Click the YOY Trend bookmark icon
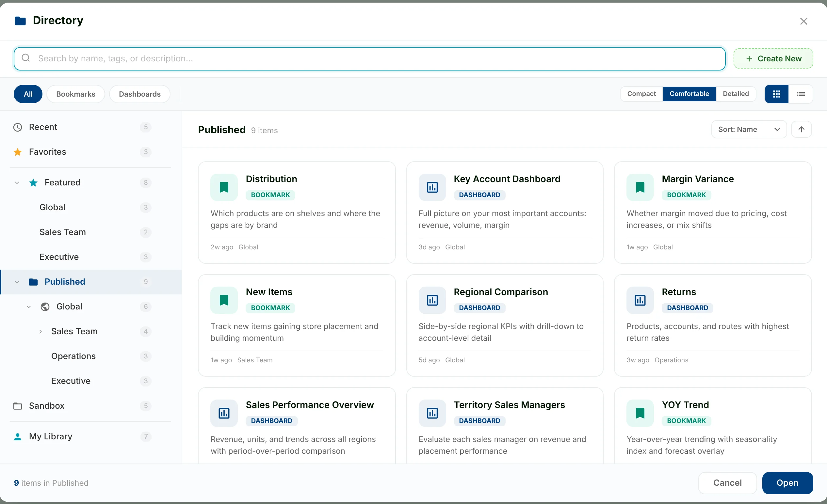 point(640,413)
